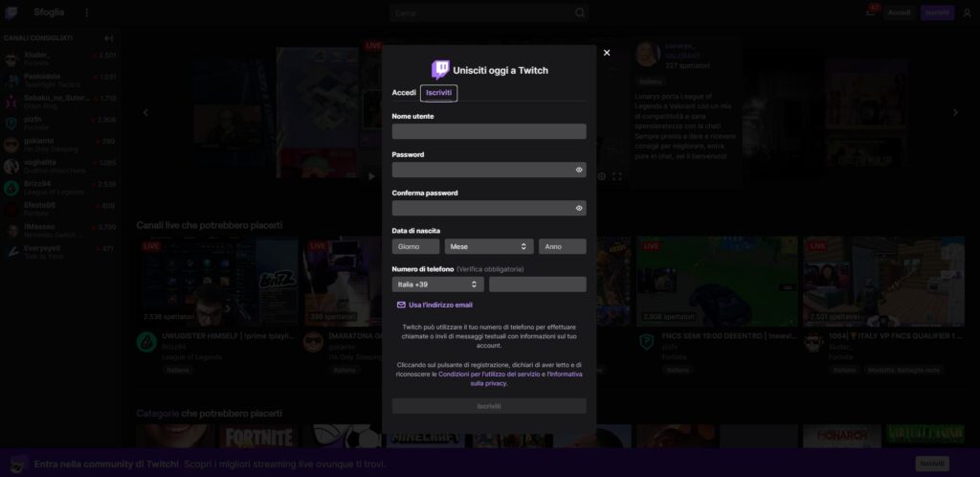Open the Mese month dropdown

(489, 246)
